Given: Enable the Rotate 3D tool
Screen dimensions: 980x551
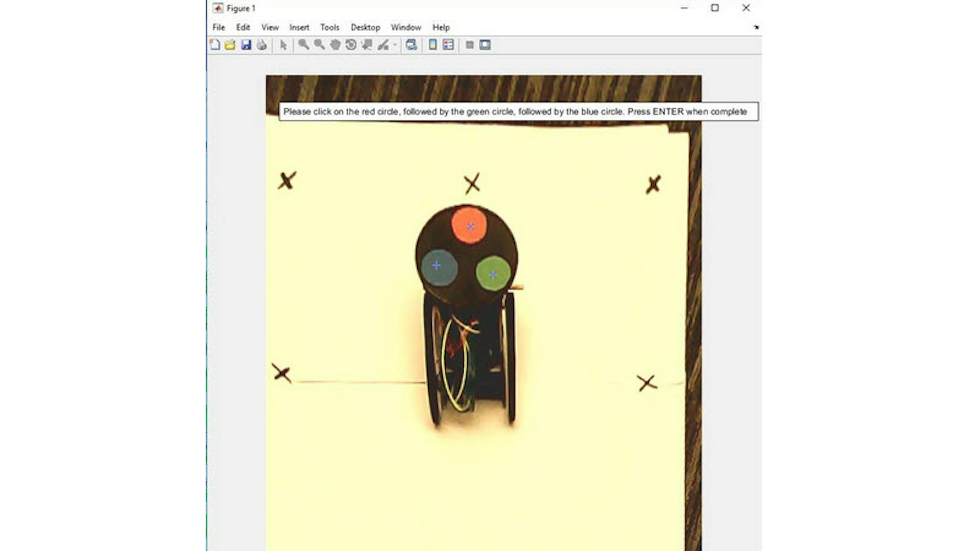Looking at the screenshot, I should [351, 45].
